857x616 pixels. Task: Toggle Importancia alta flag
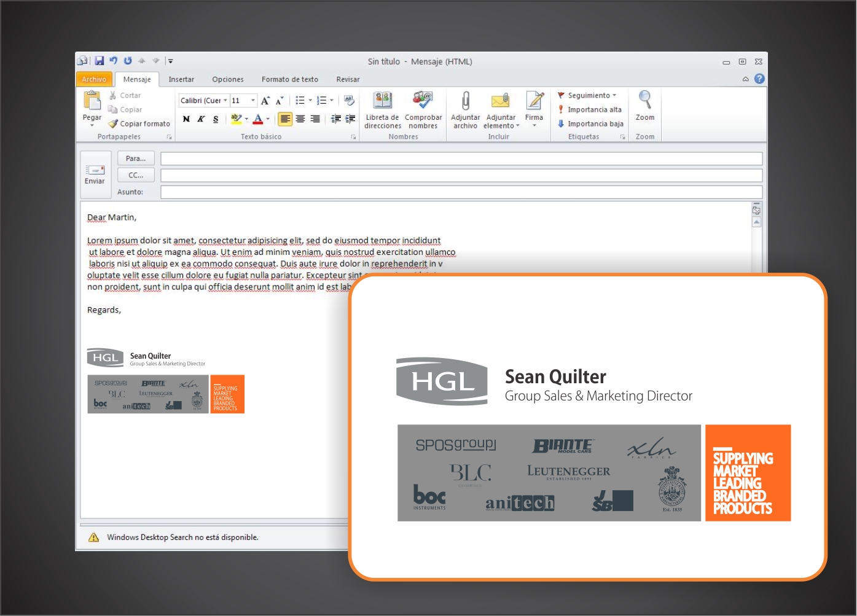pyautogui.click(x=589, y=109)
